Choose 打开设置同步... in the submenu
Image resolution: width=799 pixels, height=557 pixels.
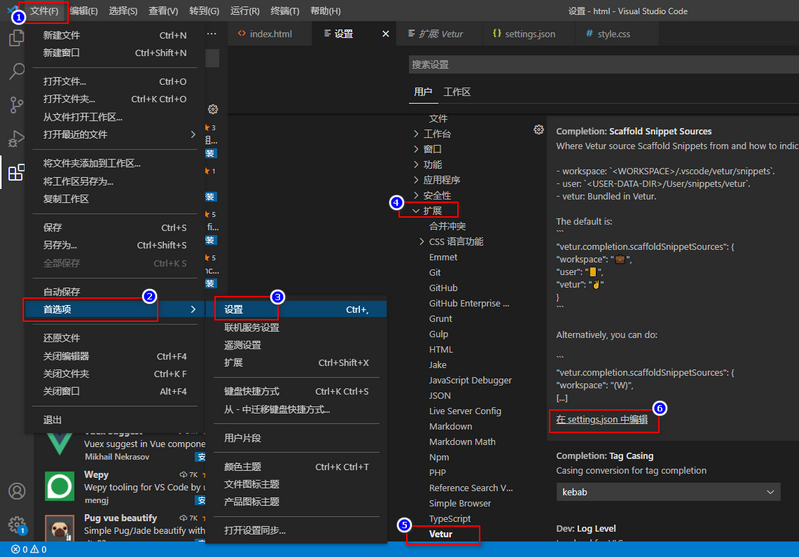click(296, 531)
